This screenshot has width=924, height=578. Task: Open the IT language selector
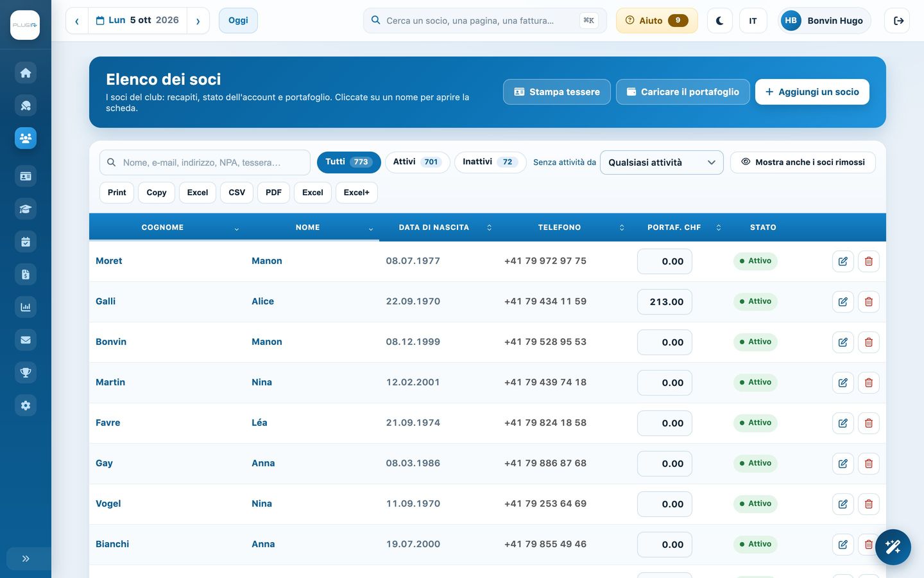coord(753,21)
